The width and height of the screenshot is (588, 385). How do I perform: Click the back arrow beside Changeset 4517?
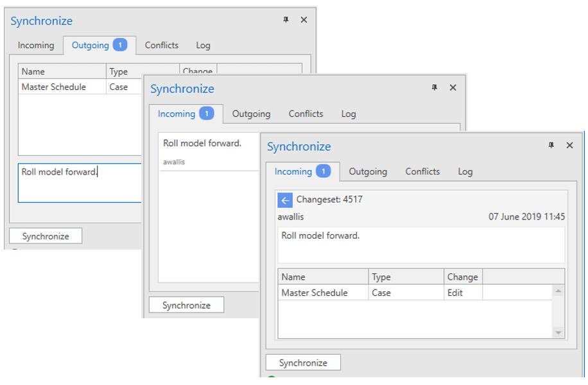(285, 200)
